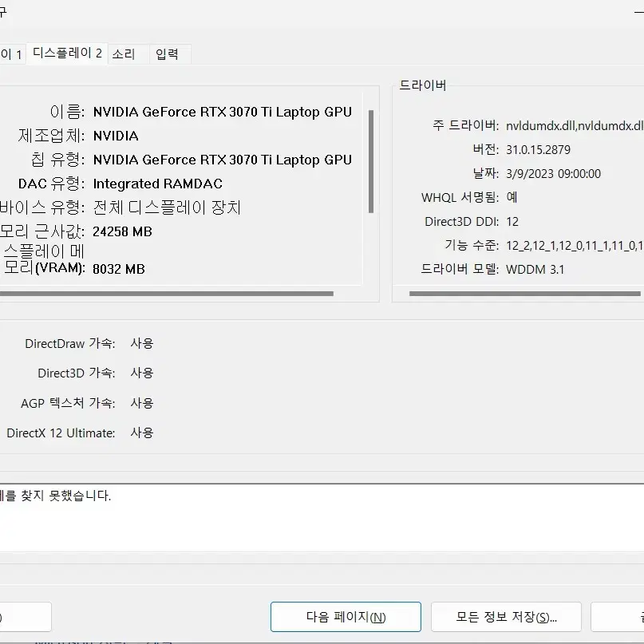Select the driver version 31.0.15.2879
This screenshot has width=644, height=644.
pyautogui.click(x=538, y=149)
